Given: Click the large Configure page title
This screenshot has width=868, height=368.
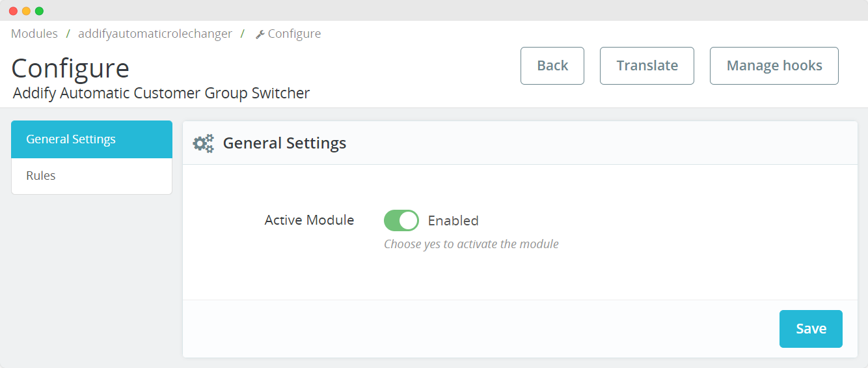Looking at the screenshot, I should tap(70, 68).
